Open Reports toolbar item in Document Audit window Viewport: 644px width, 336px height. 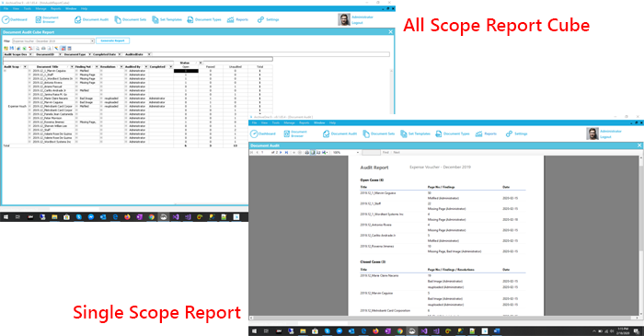(x=487, y=133)
